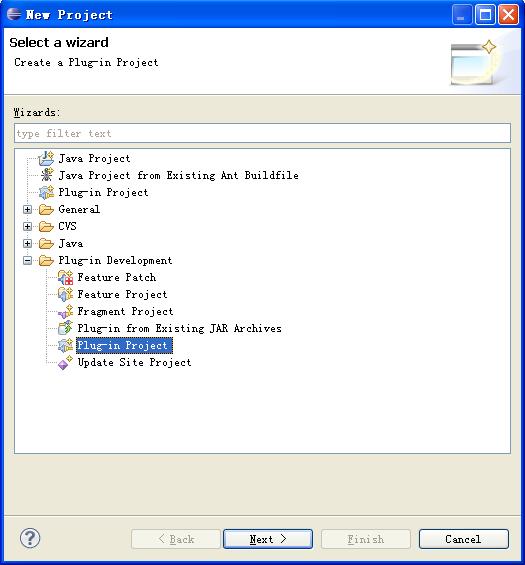This screenshot has width=525, height=565.
Task: Click the Feature Patch icon
Action: pyautogui.click(x=66, y=277)
